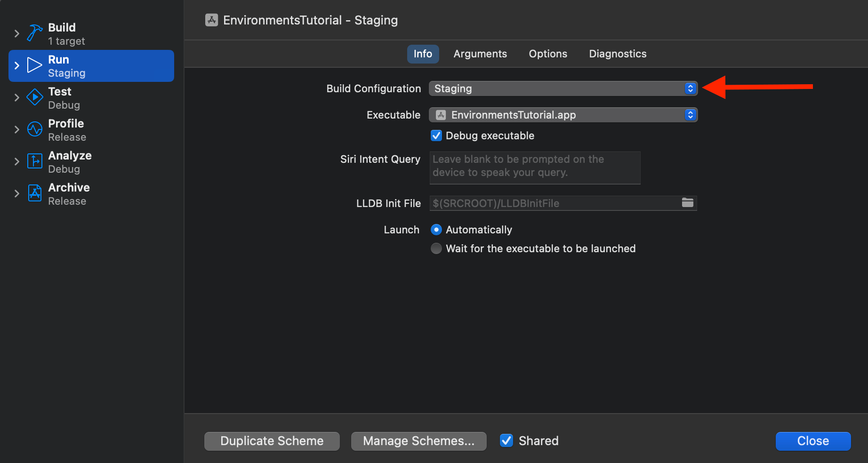Screen dimensions: 868x463
Task: Click app icon inside Executable popup
Action: point(441,115)
